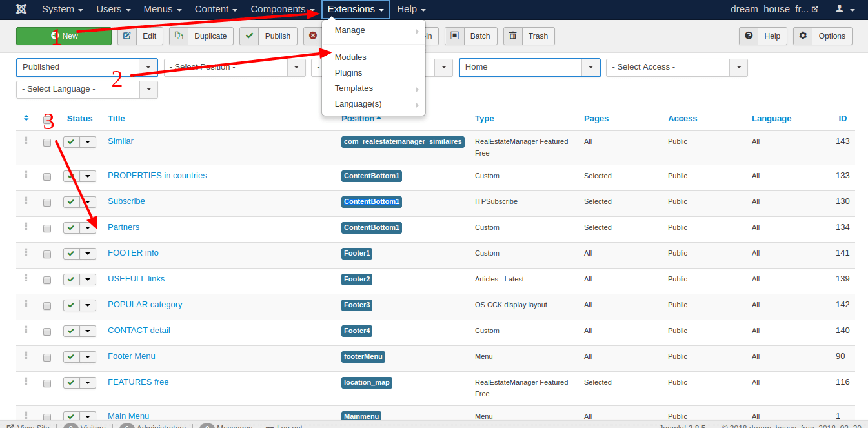Click drag handle icon of Footer Menu row
The height and width of the screenshot is (428, 868).
click(26, 356)
